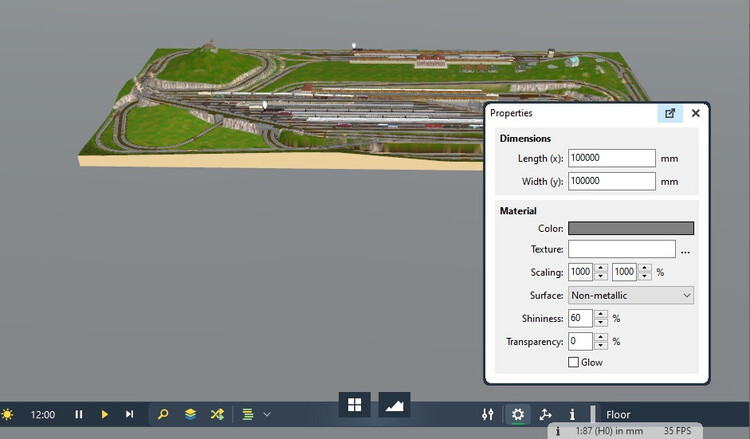750x439 pixels.
Task: Open the sliders adjustment icon
Action: [x=488, y=414]
